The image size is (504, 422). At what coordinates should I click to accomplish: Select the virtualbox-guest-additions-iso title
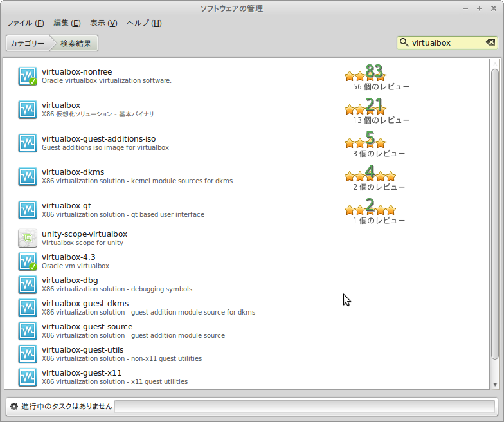click(x=99, y=139)
